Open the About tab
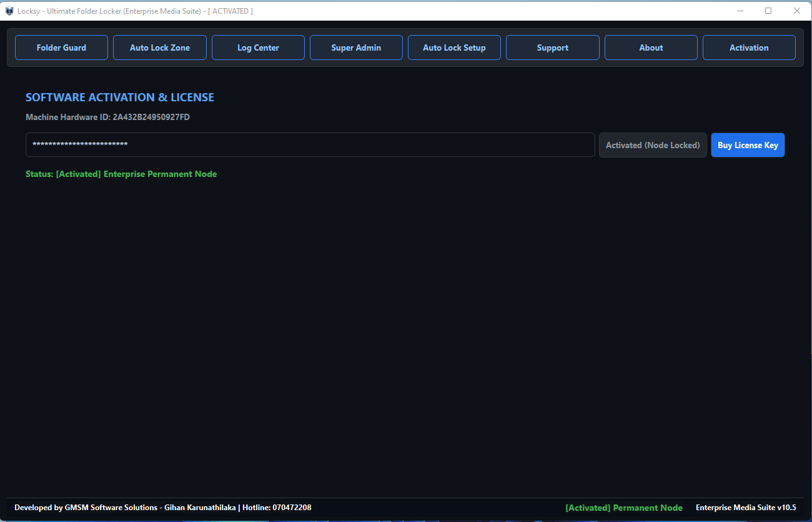Image resolution: width=812 pixels, height=522 pixels. tap(651, 48)
